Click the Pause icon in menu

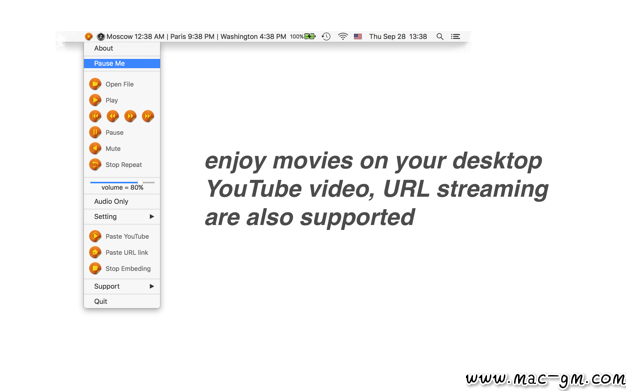coord(95,132)
